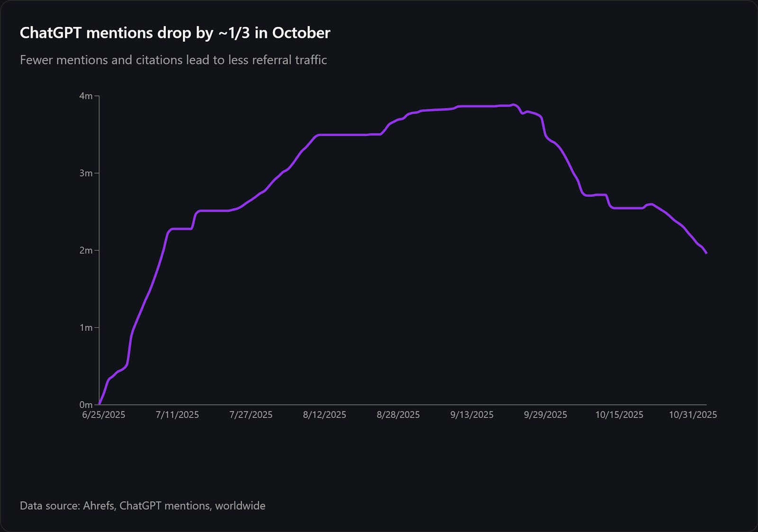758x532 pixels.
Task: Click the 8/28/2025 date label
Action: pos(398,415)
